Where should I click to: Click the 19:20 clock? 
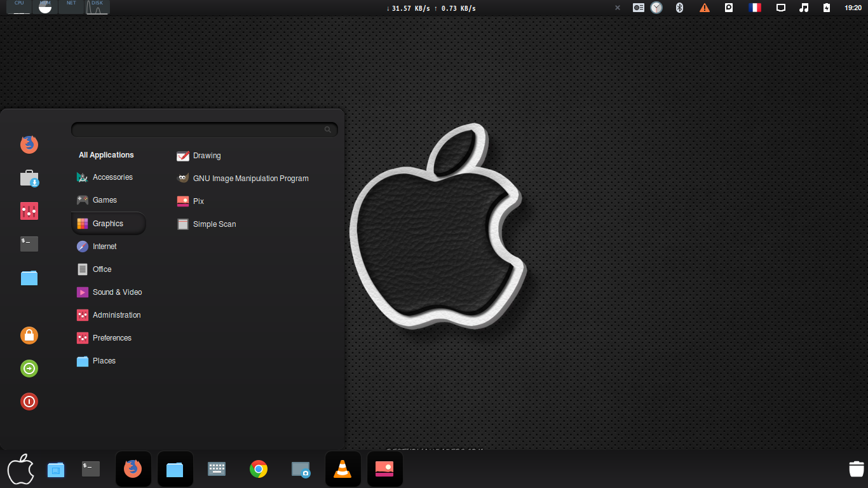pyautogui.click(x=853, y=8)
